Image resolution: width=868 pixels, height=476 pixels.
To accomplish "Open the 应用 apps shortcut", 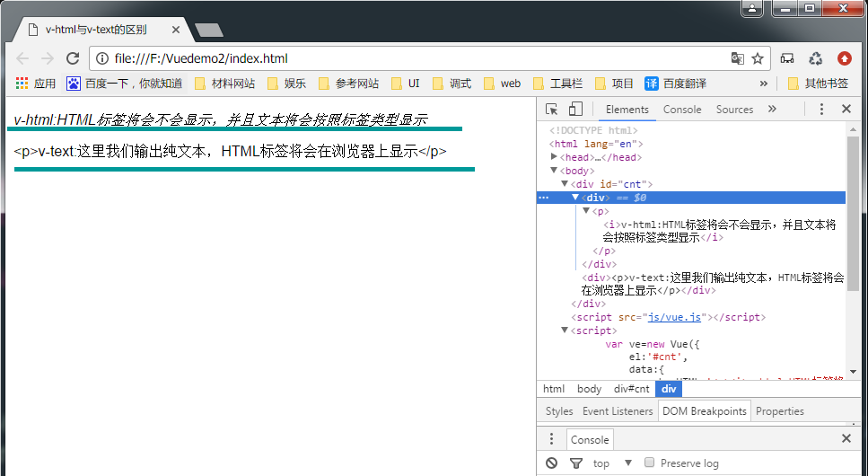I will pyautogui.click(x=36, y=84).
